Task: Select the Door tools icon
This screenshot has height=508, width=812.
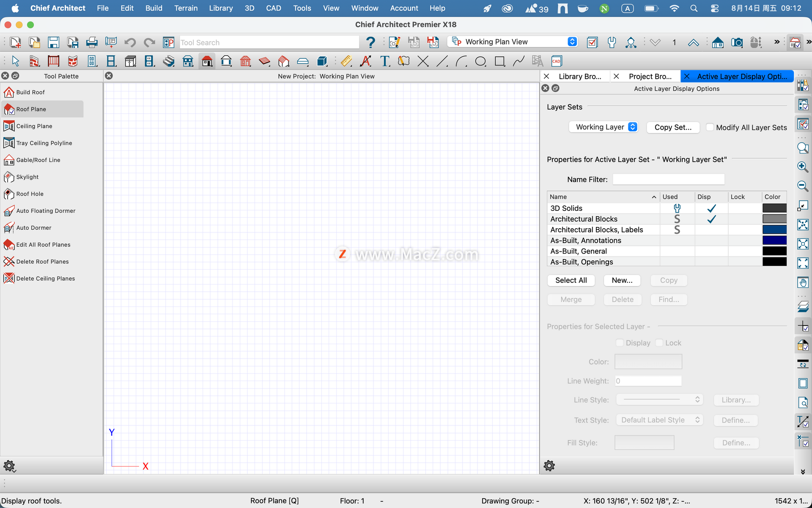Action: (x=92, y=61)
